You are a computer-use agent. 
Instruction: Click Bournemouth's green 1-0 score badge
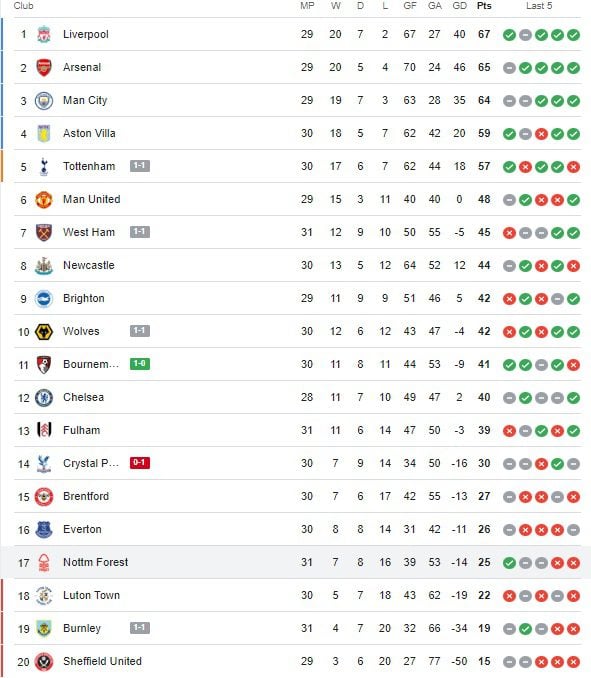[140, 364]
